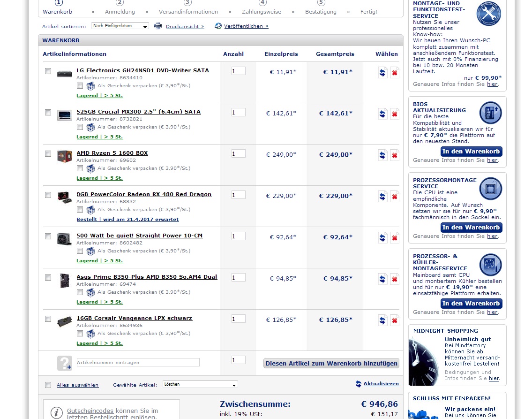Click the Alles auswählen link
Screen dimensions: 532x419
78,385
